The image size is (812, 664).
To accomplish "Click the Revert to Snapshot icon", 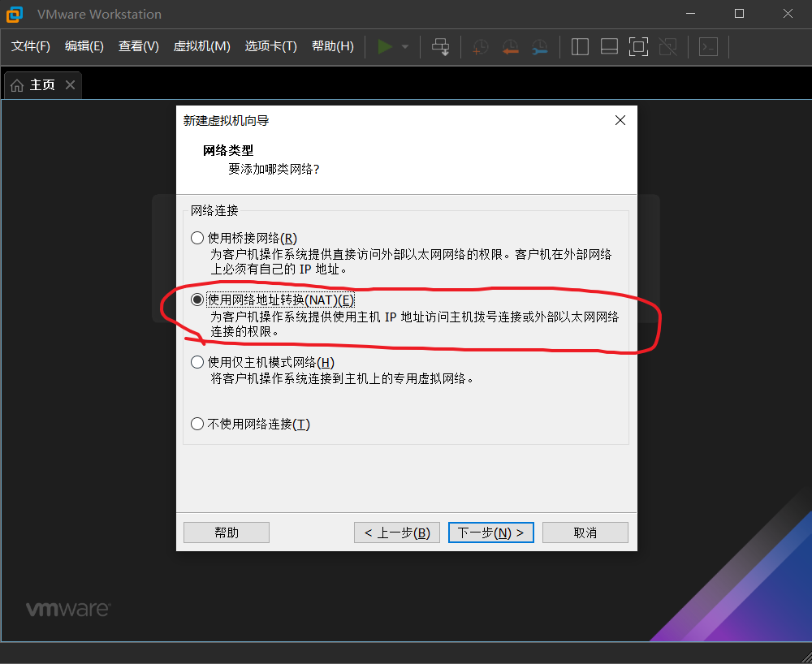I will (510, 47).
